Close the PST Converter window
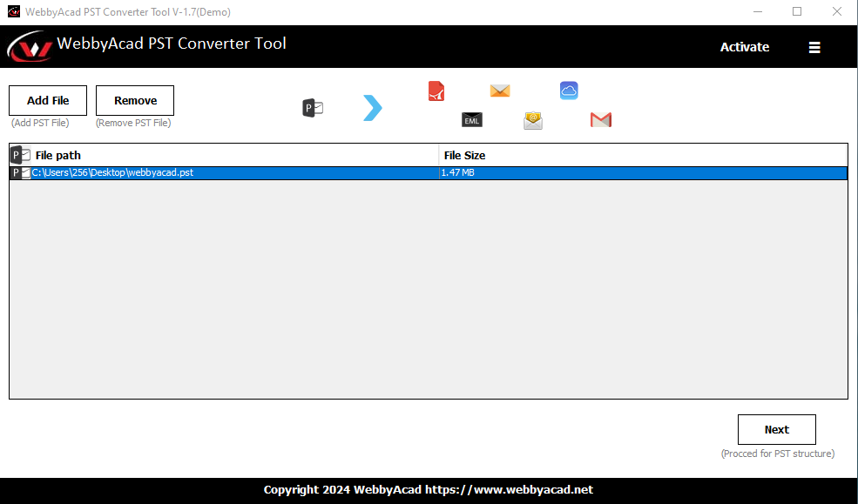 [837, 11]
